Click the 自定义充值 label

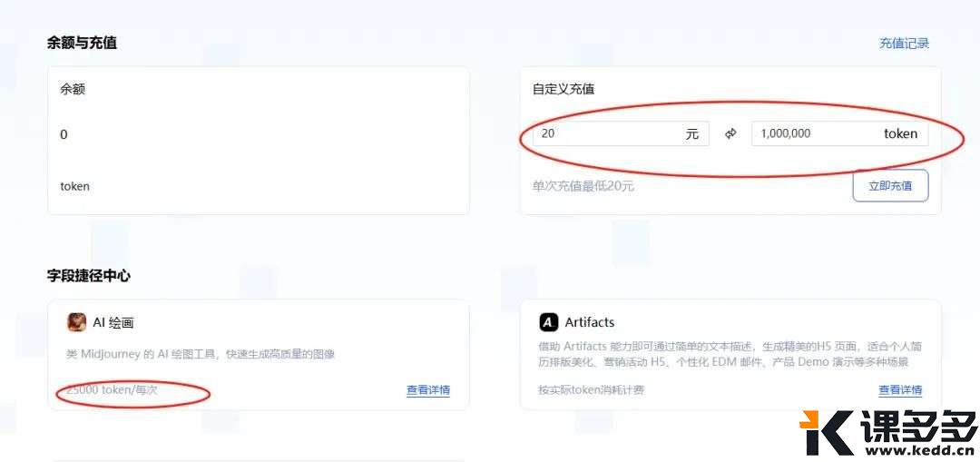[563, 89]
